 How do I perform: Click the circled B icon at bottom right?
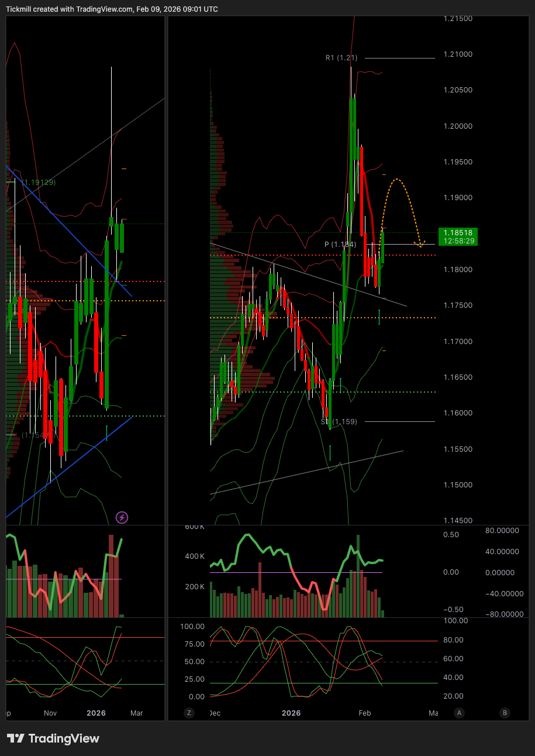coord(505,713)
